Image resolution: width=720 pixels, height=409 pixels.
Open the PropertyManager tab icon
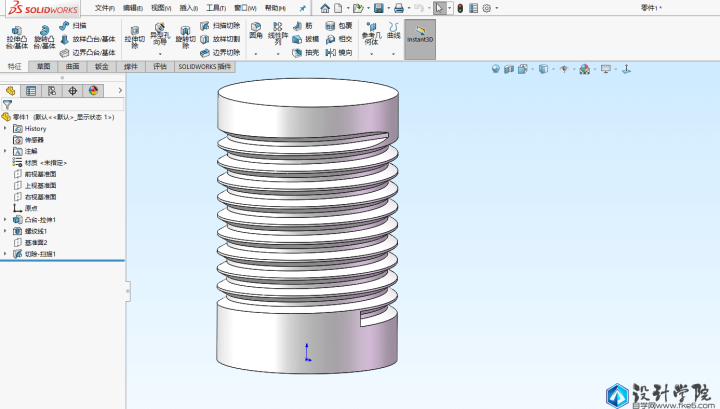[31, 90]
